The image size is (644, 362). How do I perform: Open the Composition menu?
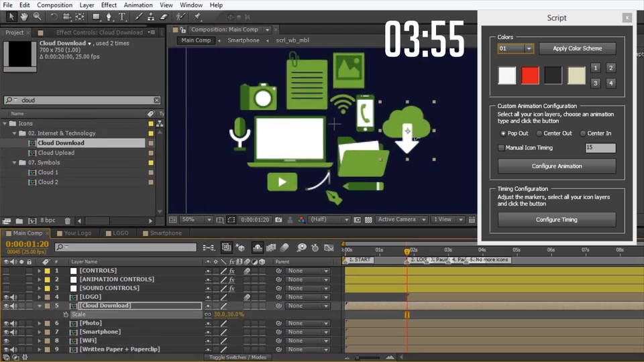54,5
